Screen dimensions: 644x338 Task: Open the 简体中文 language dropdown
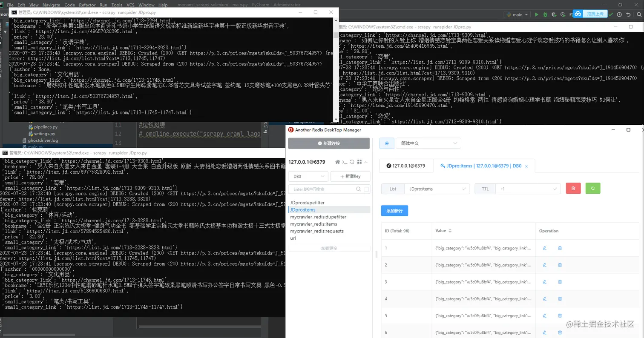[428, 143]
